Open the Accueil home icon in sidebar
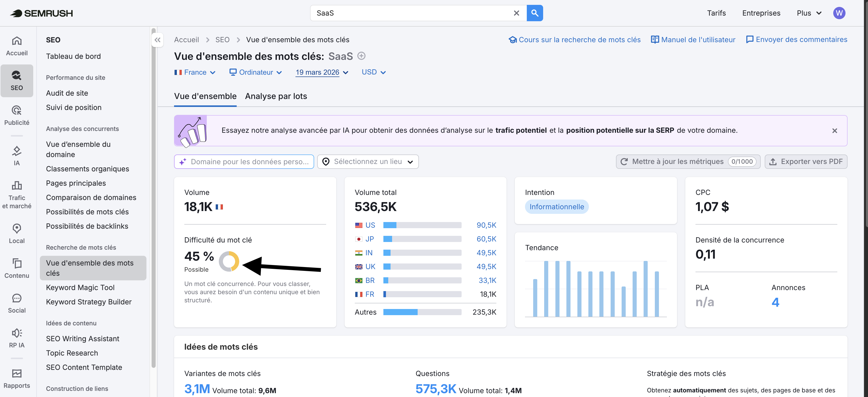The image size is (868, 397). click(17, 46)
